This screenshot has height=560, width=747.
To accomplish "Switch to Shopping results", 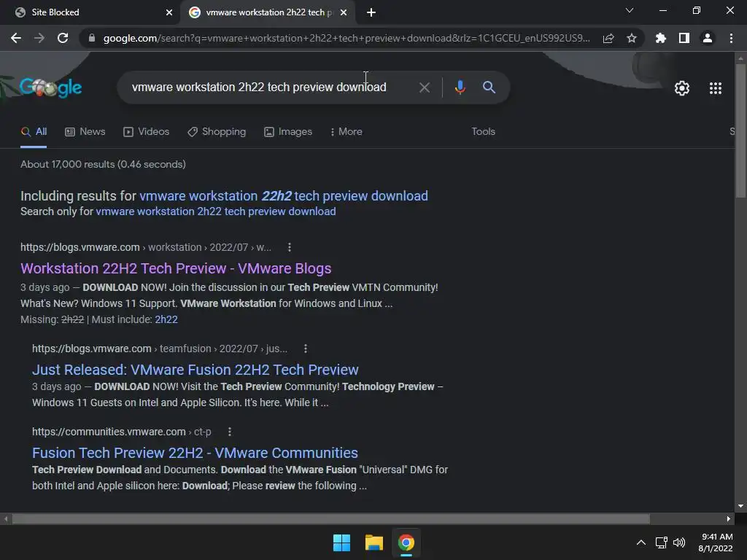I will click(x=217, y=131).
